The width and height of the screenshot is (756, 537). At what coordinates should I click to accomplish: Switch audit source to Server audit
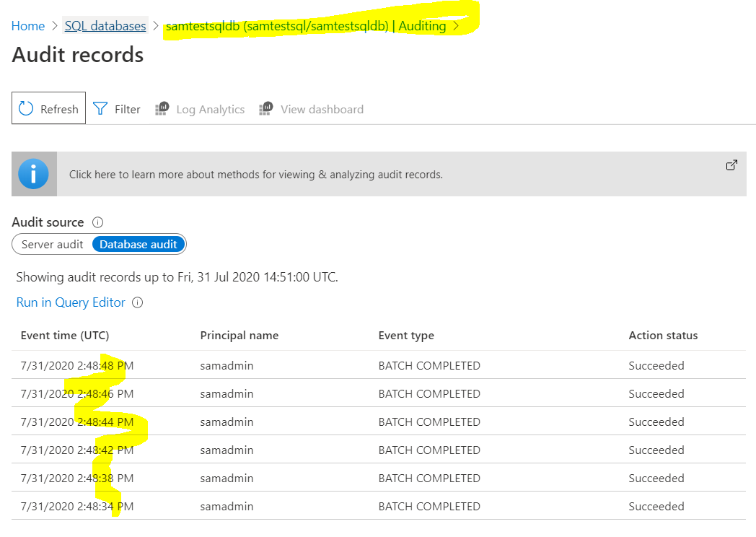click(x=52, y=244)
